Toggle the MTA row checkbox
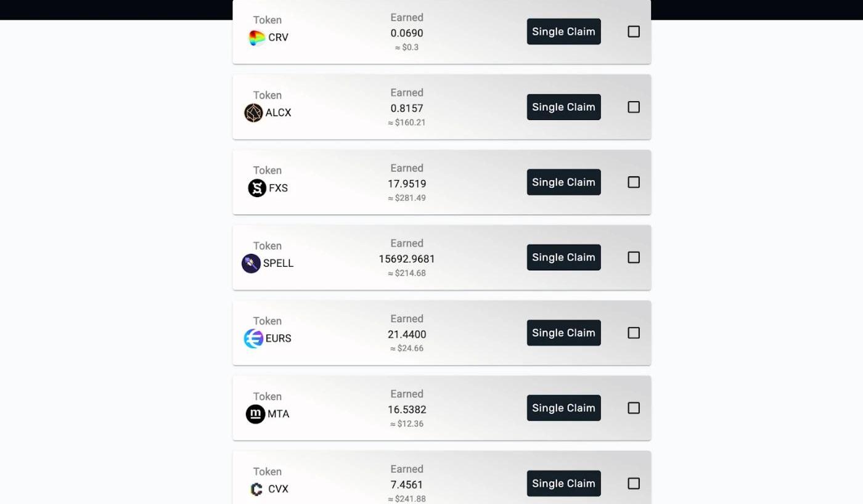This screenshot has width=863, height=504. pos(634,408)
